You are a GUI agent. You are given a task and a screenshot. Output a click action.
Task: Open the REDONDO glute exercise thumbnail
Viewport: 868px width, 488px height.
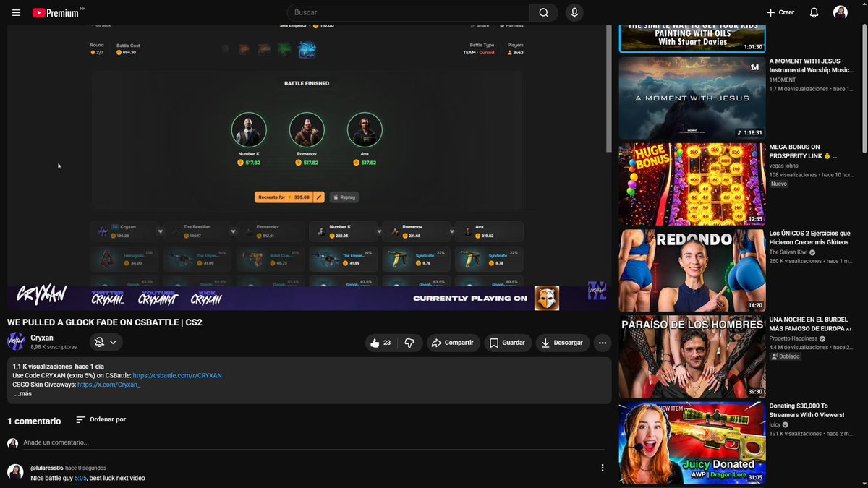coord(692,270)
